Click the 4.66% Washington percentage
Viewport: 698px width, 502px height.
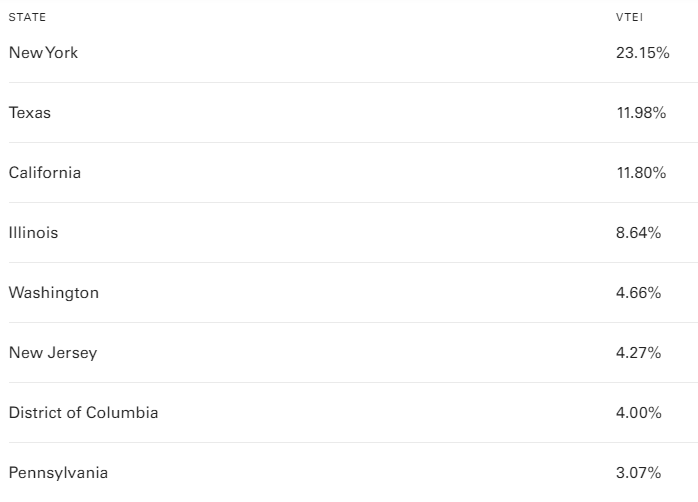[639, 292]
